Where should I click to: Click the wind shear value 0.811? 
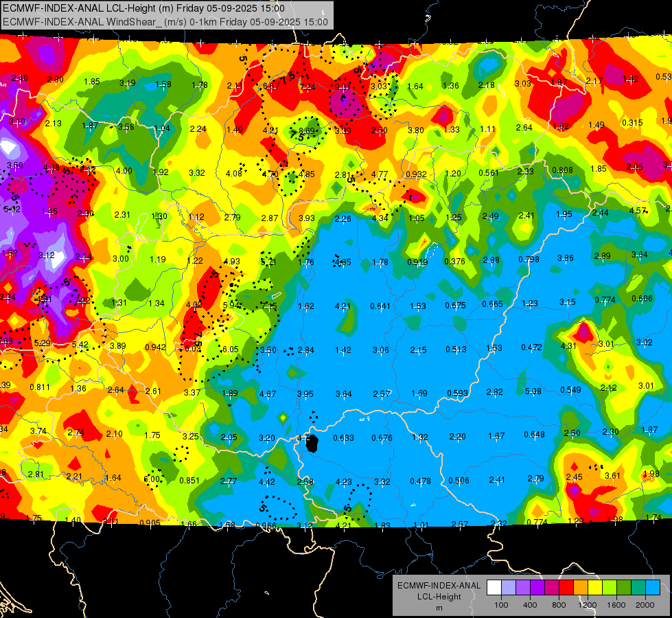tap(40, 387)
